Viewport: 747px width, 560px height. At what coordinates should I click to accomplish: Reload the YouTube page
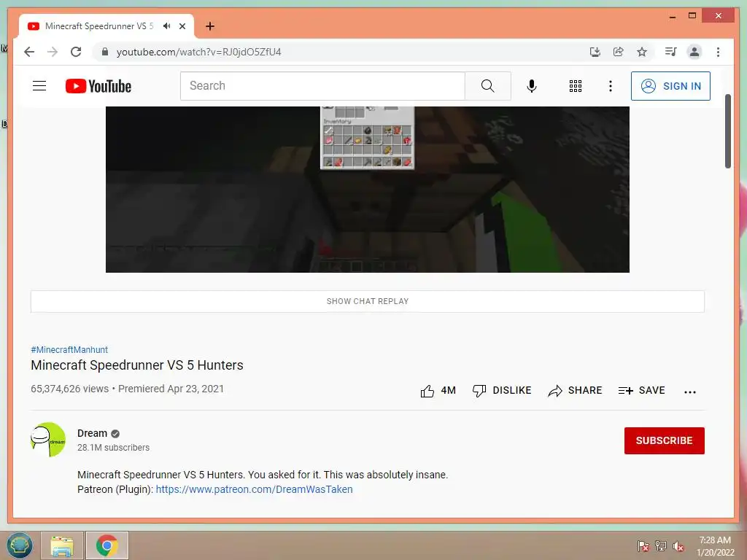(x=76, y=52)
